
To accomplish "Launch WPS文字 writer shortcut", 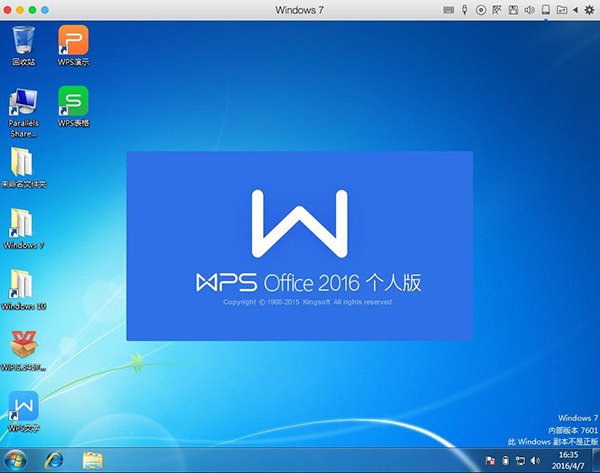I will tap(24, 412).
